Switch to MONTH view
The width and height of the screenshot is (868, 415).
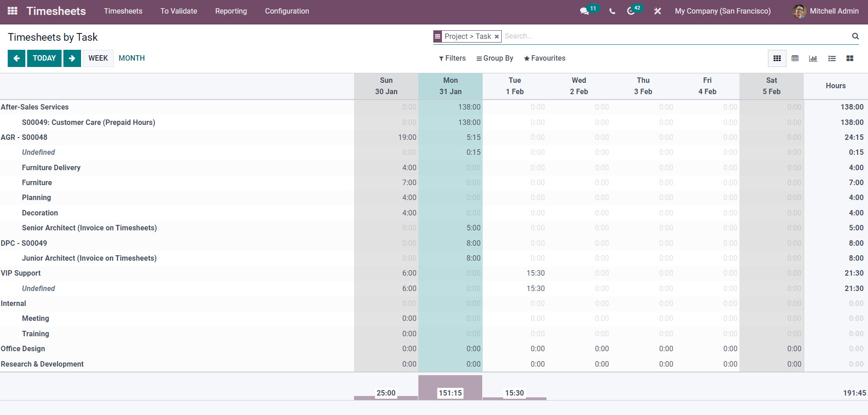click(x=131, y=58)
